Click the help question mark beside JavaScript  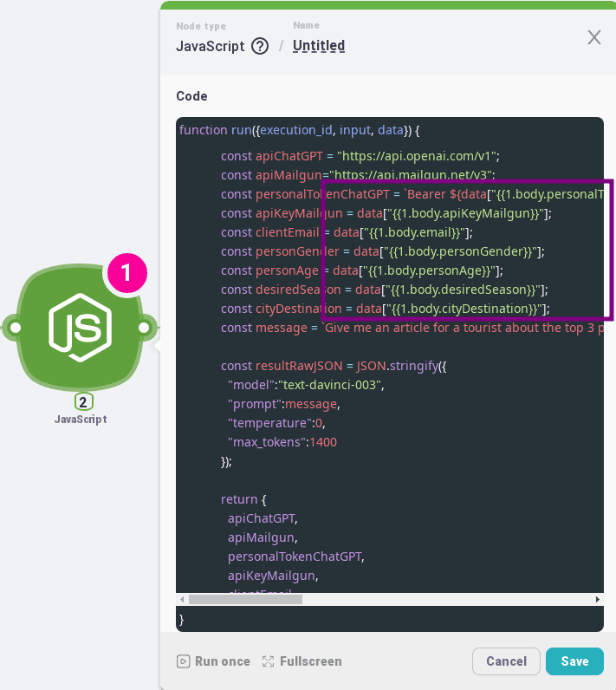259,47
